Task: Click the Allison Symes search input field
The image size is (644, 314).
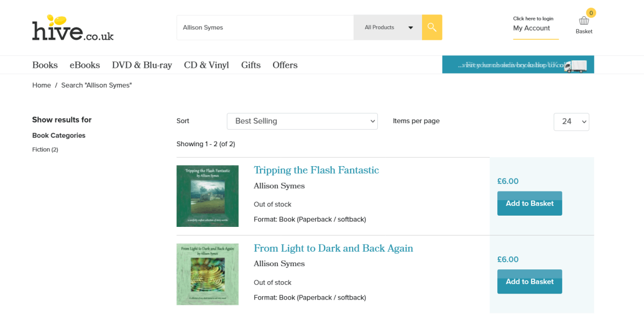Action: pyautogui.click(x=264, y=27)
